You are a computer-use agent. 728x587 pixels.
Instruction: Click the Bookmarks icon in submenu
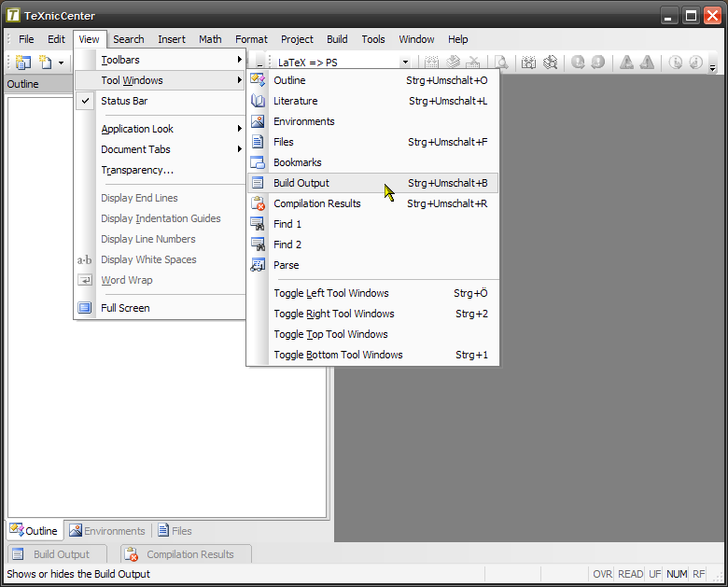point(258,162)
